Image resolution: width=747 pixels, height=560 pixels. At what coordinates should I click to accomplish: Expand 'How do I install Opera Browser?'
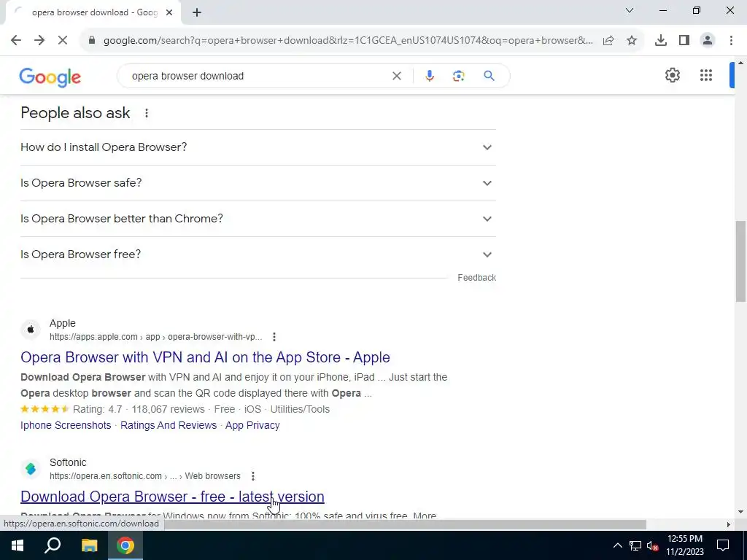258,147
